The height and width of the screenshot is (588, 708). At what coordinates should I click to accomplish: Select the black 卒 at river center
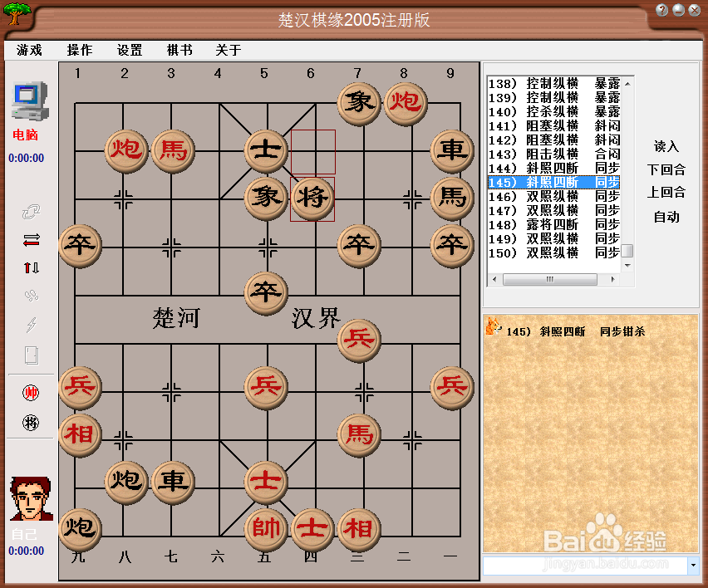click(x=266, y=293)
